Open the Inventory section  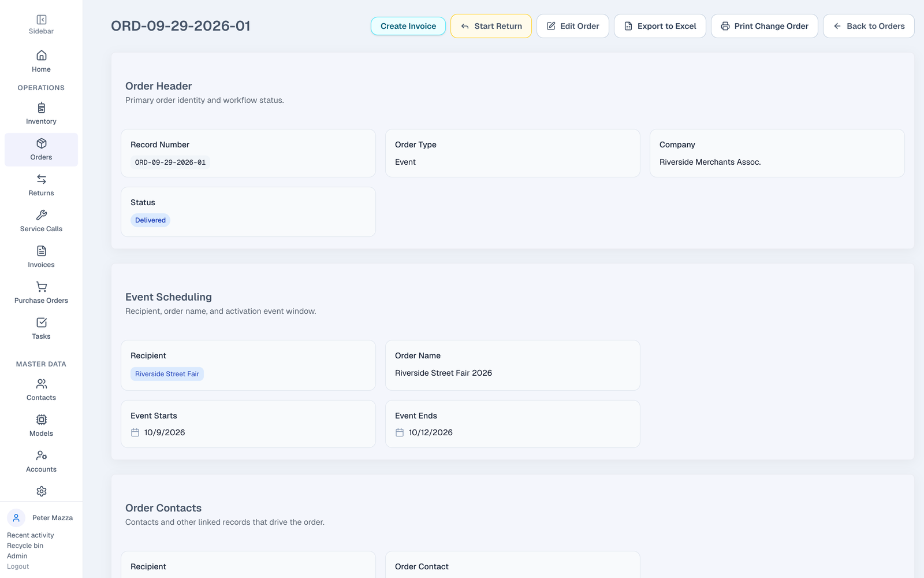click(x=41, y=113)
